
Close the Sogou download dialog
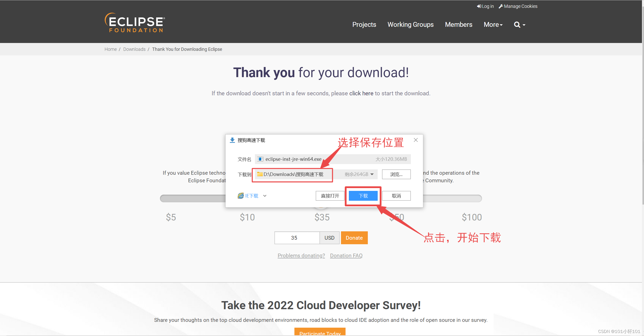(x=416, y=140)
